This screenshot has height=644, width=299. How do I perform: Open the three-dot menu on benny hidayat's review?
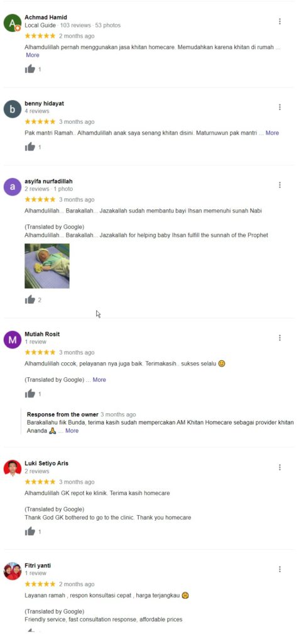point(280,107)
